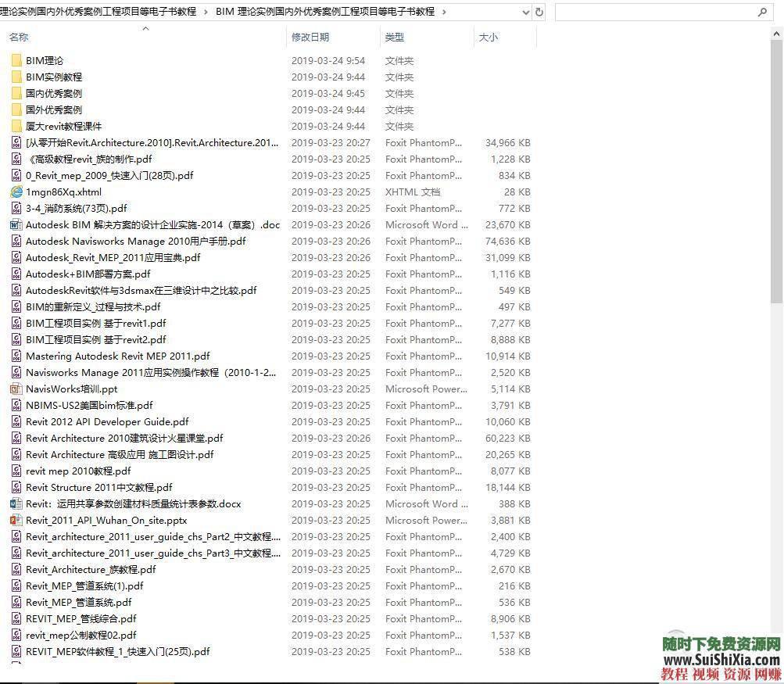Click the PowerPoint icon for NavisWorks培训.ppt

pyautogui.click(x=16, y=389)
